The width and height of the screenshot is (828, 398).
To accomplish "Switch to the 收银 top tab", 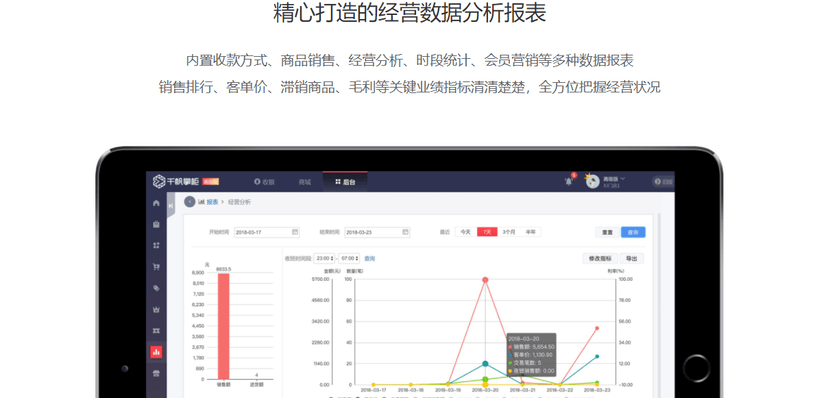I will pos(264,182).
